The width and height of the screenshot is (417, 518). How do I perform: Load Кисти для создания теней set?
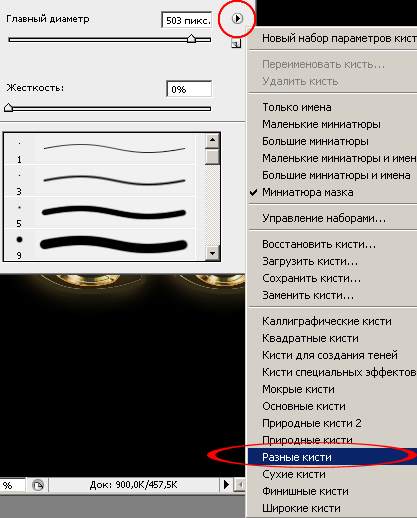[x=333, y=355]
